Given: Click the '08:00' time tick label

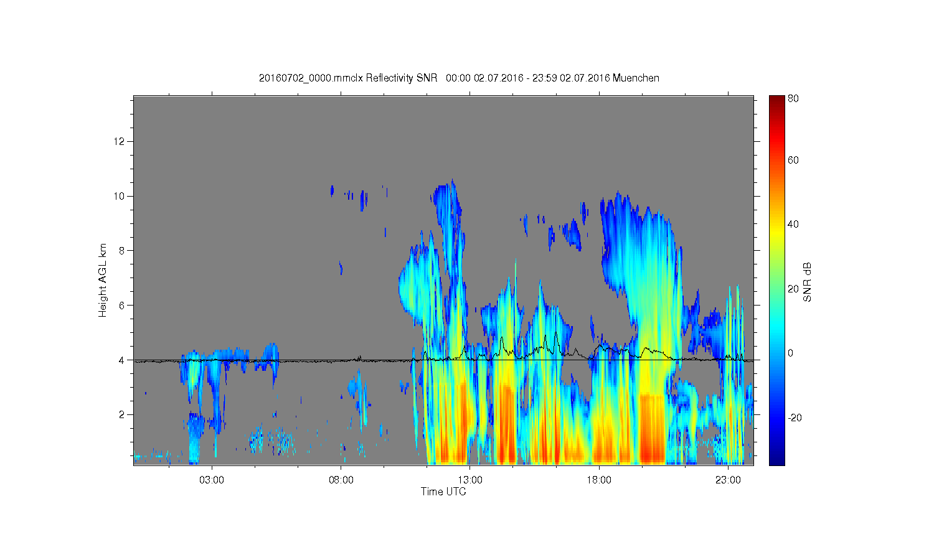Looking at the screenshot, I should point(341,480).
